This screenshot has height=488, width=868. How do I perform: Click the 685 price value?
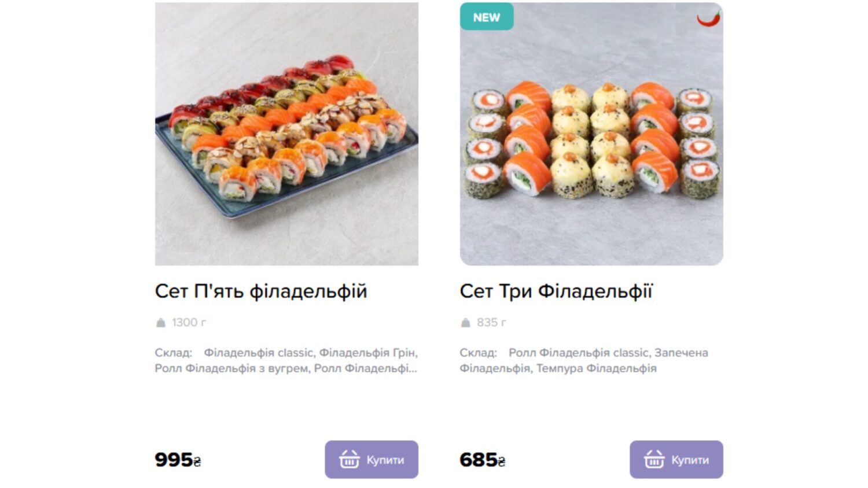(479, 460)
